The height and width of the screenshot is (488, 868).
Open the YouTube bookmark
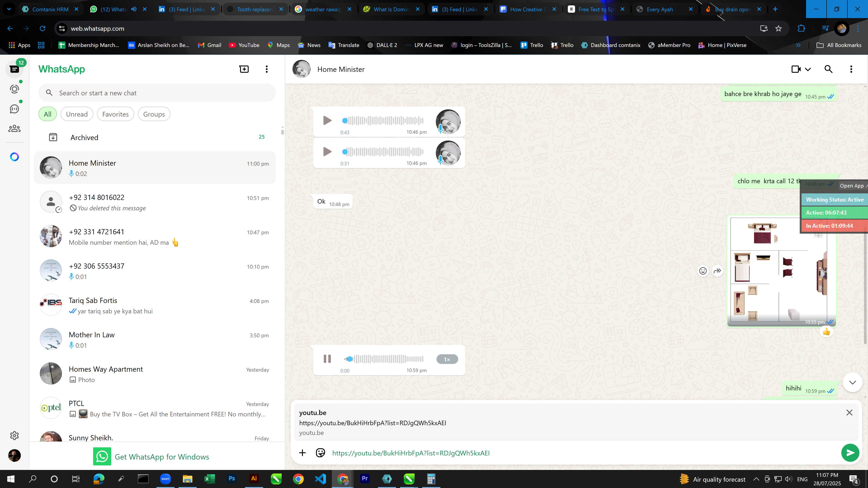point(244,45)
